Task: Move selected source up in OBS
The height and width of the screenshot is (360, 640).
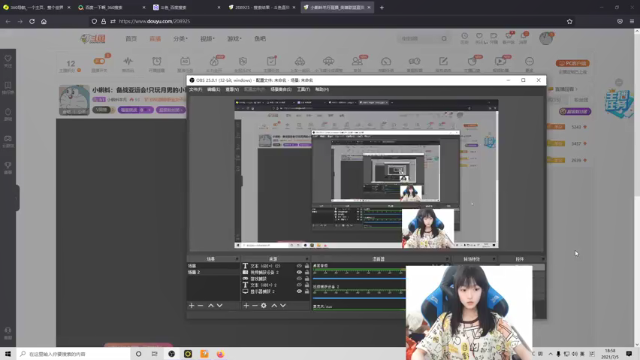Action: tap(274, 305)
